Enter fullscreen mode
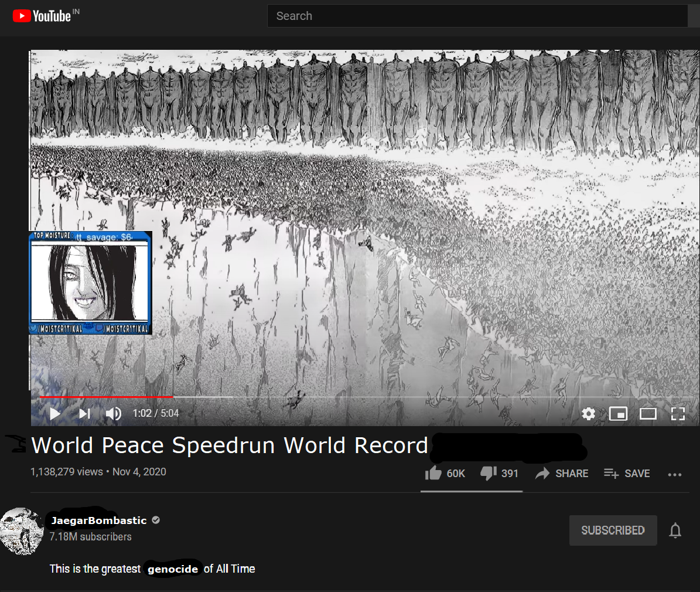 point(678,414)
